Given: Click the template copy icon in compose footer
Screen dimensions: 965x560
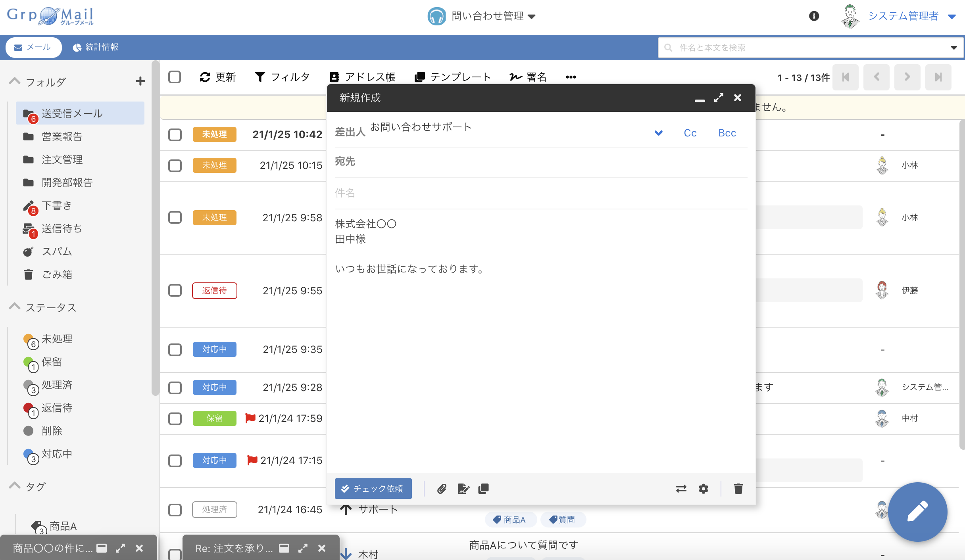Looking at the screenshot, I should tap(483, 489).
